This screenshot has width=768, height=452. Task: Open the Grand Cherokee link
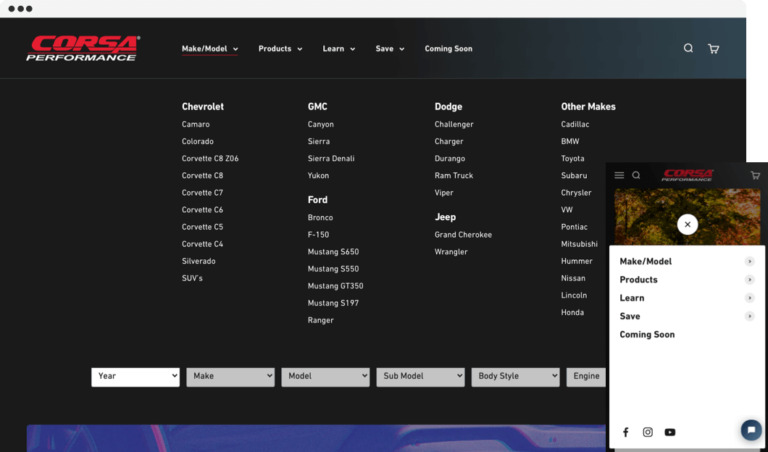pos(463,235)
